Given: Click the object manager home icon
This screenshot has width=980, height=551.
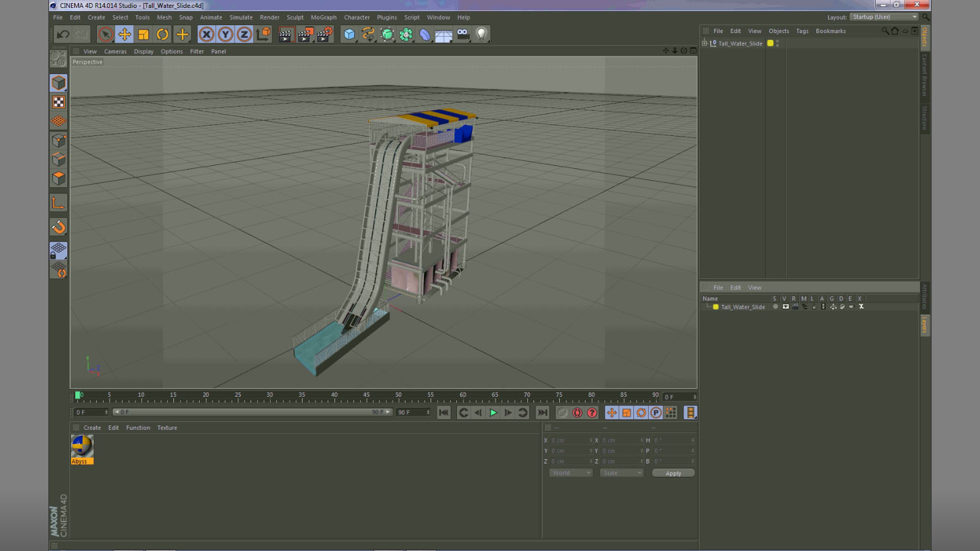Looking at the screenshot, I should tap(895, 31).
